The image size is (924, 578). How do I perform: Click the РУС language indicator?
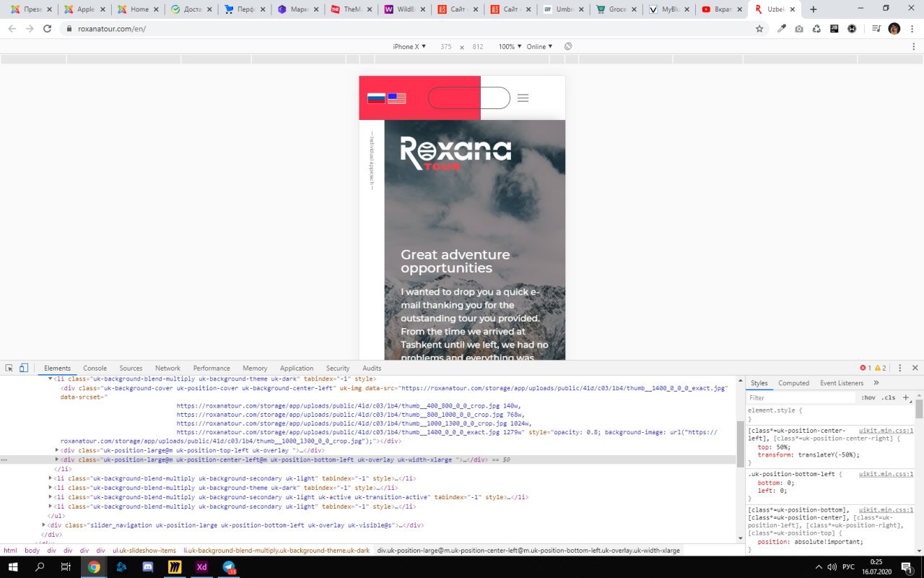[x=848, y=567]
